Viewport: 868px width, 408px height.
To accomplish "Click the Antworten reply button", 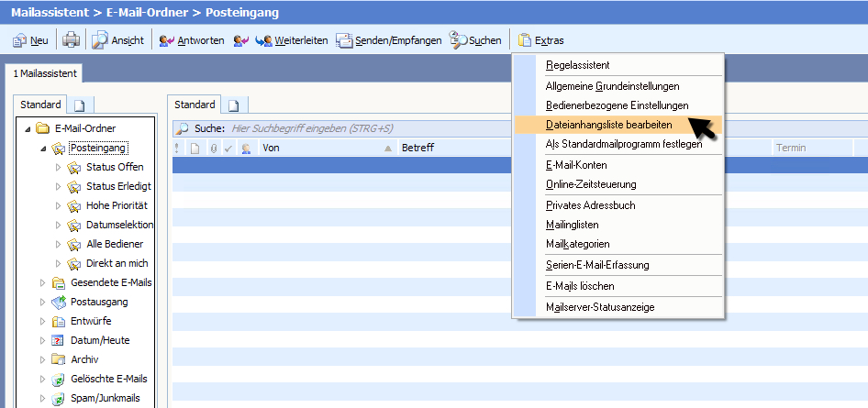I will click(191, 40).
